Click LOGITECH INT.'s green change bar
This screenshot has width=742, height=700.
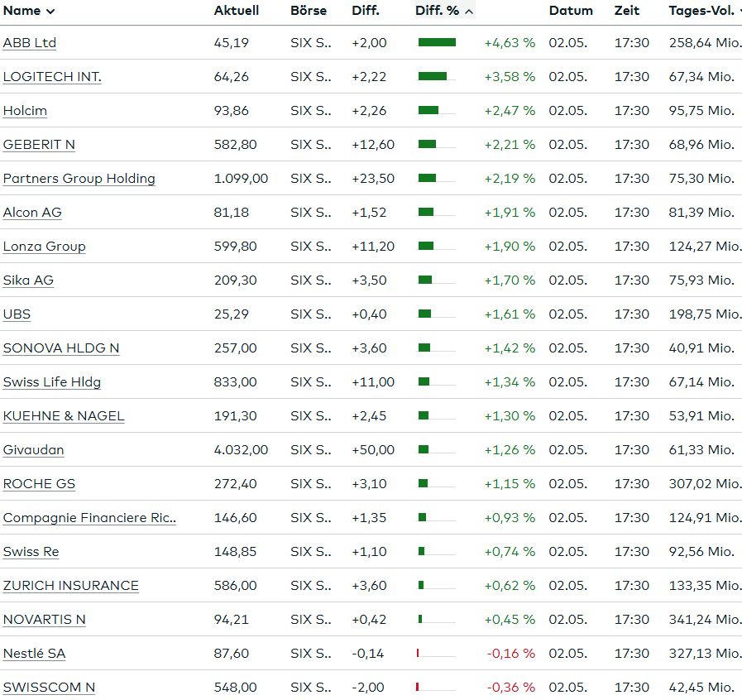point(433,77)
